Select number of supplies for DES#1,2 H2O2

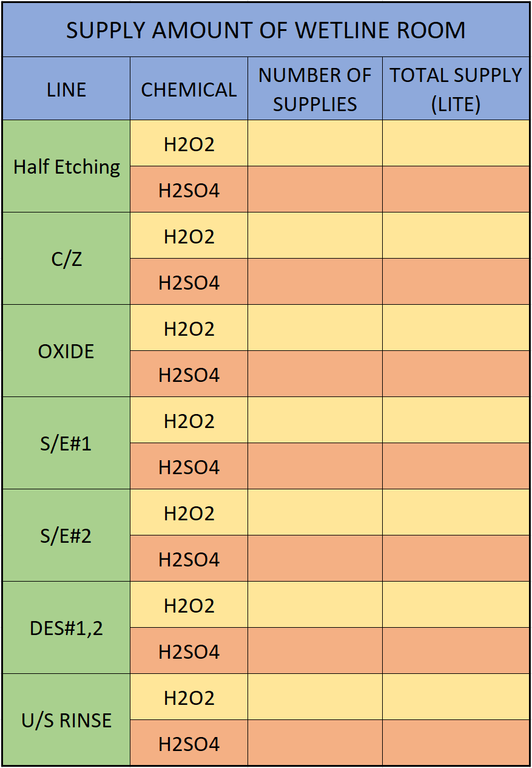(315, 605)
